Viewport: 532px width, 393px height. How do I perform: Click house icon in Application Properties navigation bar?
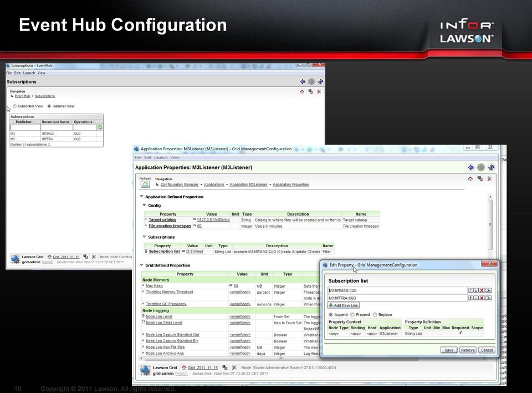click(x=470, y=179)
